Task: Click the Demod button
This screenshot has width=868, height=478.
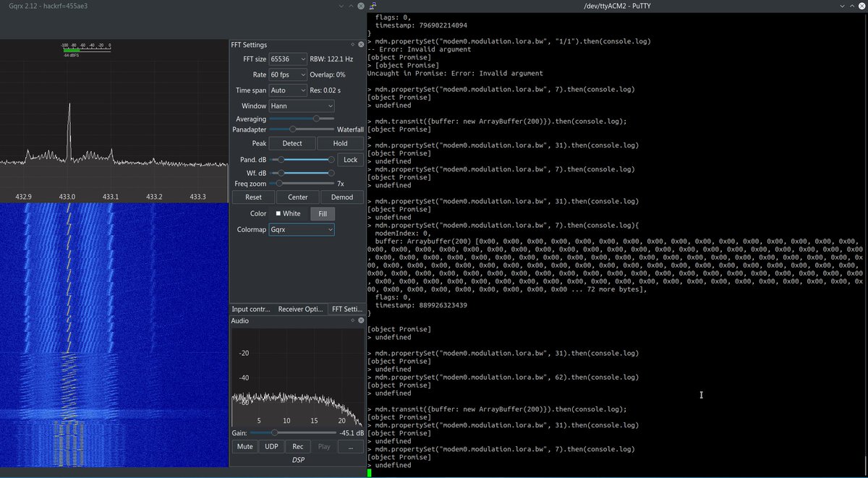Action: (342, 197)
